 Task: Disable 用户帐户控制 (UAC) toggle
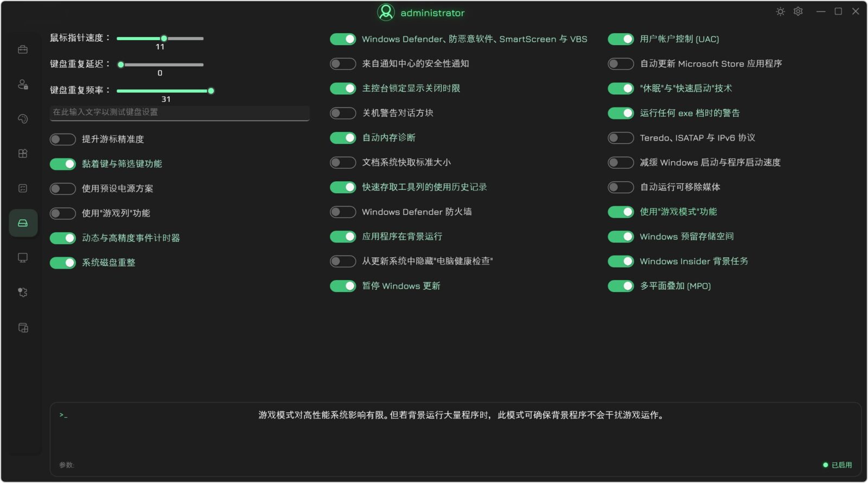pos(621,39)
